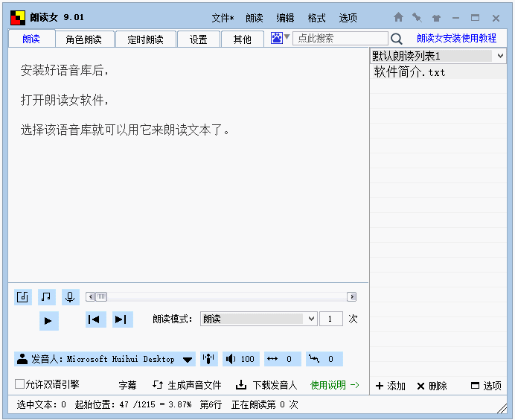515x420 pixels.
Task: Click the line 选择该语音库就可以用它来朗读文本了
Action: [125, 130]
